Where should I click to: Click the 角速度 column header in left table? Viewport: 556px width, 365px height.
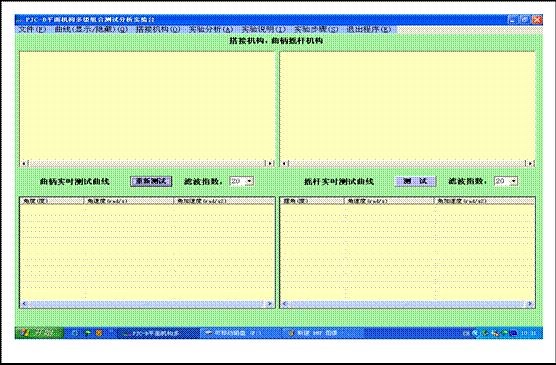[128, 201]
